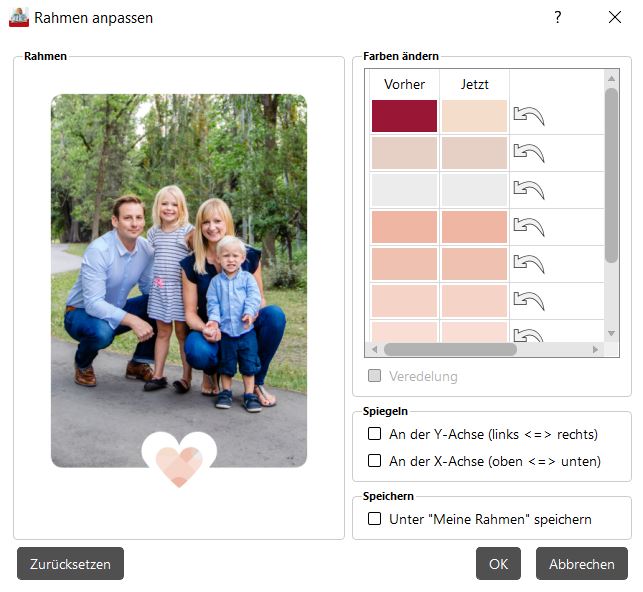
Task: Click the Jetzt column header
Action: 474,84
